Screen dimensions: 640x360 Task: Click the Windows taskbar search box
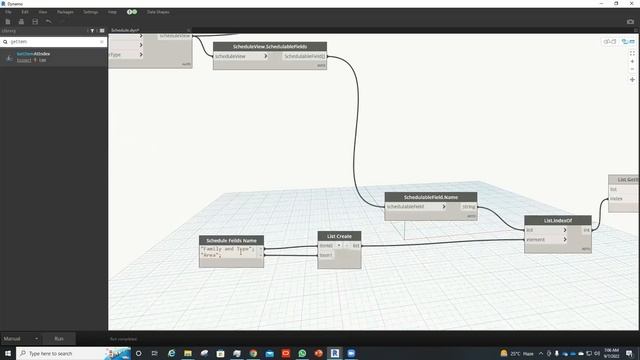tap(73, 353)
